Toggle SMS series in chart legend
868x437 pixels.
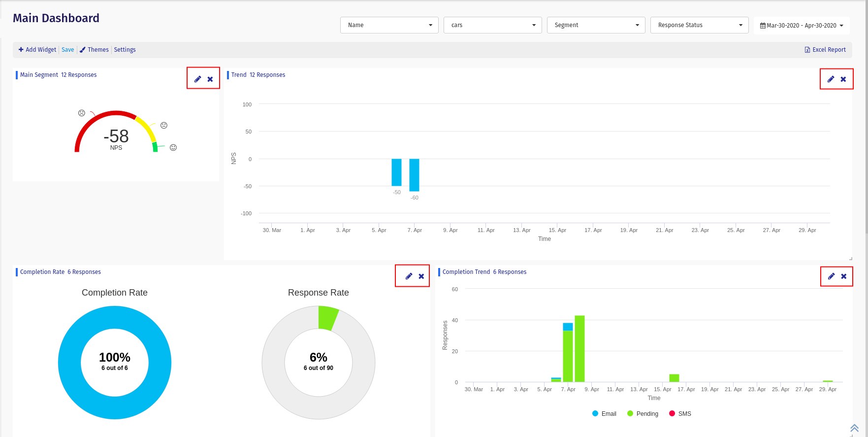click(x=680, y=414)
